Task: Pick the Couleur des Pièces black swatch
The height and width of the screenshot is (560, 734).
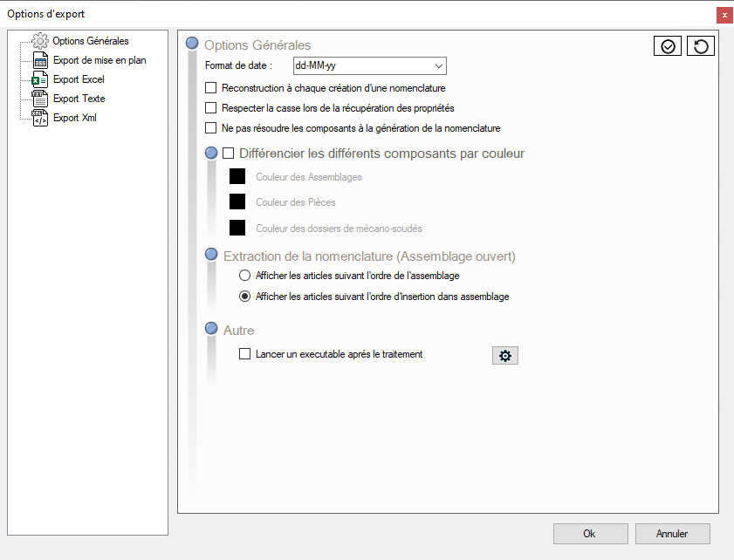Action: [237, 202]
